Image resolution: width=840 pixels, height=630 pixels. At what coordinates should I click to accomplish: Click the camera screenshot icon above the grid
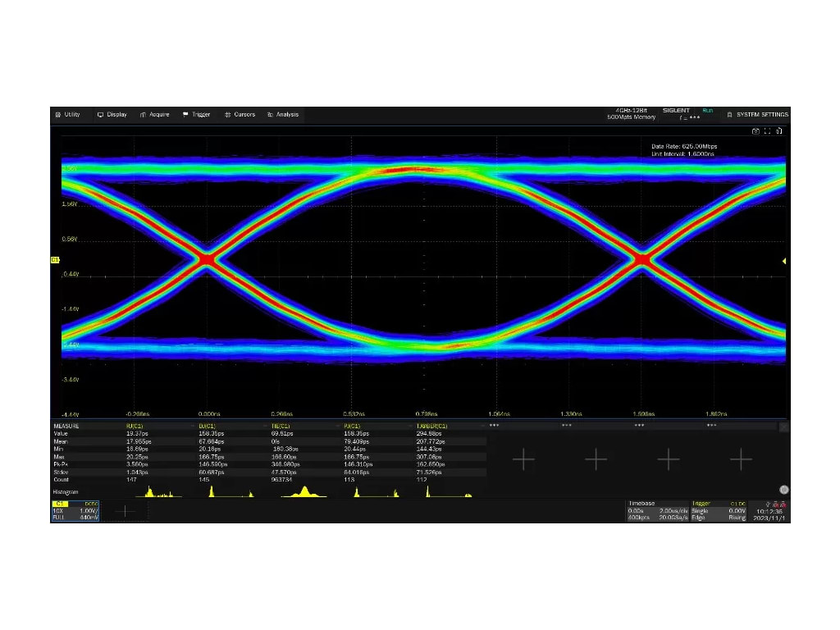coord(756,132)
